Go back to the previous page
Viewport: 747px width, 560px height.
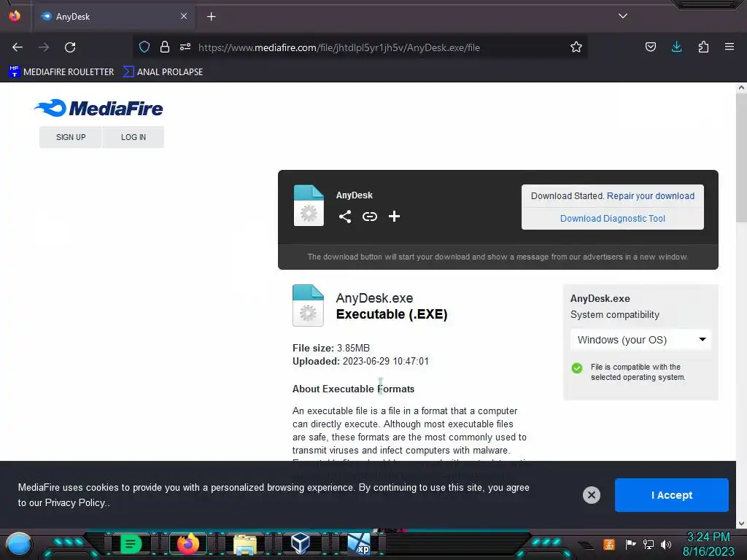[18, 47]
